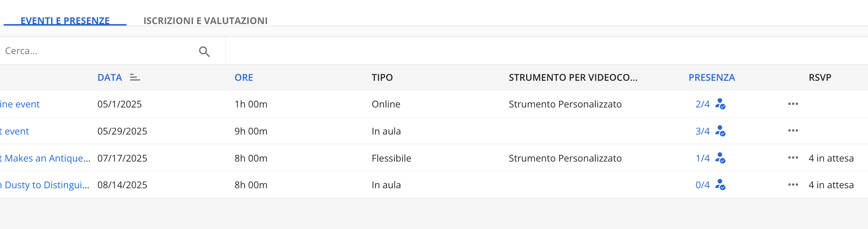The image size is (868, 229).
Task: Select the EVENTI E PRESENZE tab
Action: (65, 21)
